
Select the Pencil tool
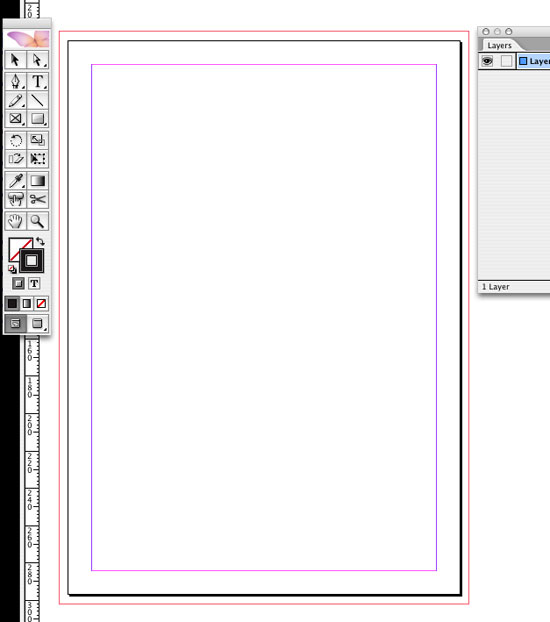(x=15, y=100)
